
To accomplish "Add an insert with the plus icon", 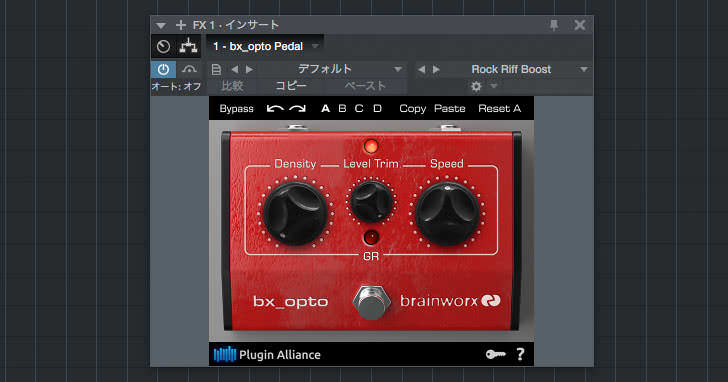I will [181, 25].
